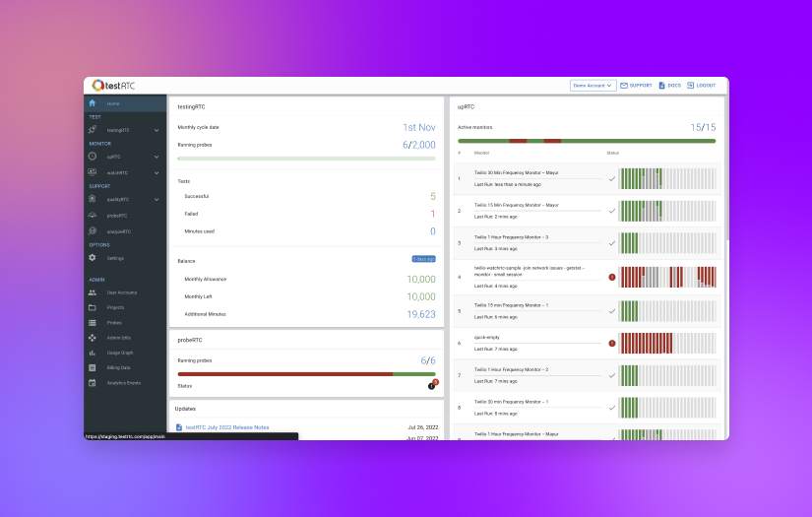
Task: Open Twilio 1 Hour Frequency Monitor – 2 row
Action: point(587,375)
